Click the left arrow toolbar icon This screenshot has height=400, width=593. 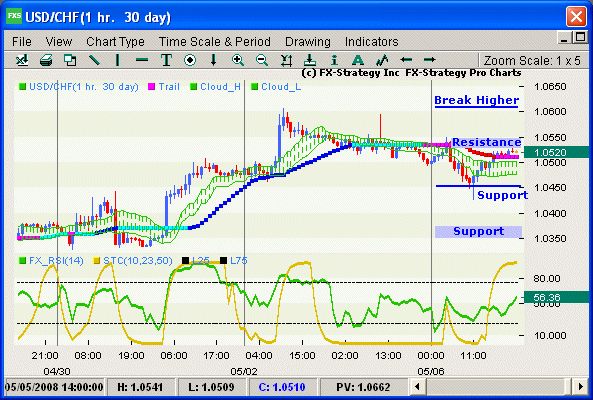[406, 59]
